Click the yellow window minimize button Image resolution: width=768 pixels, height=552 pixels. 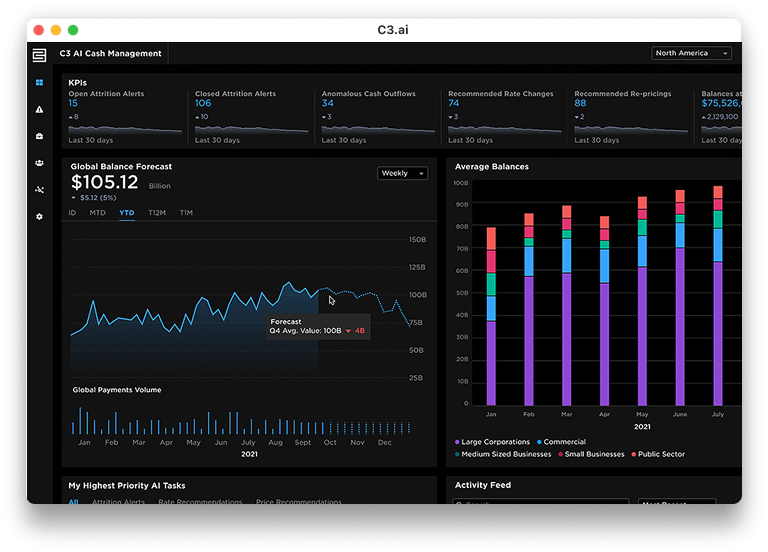click(x=56, y=30)
